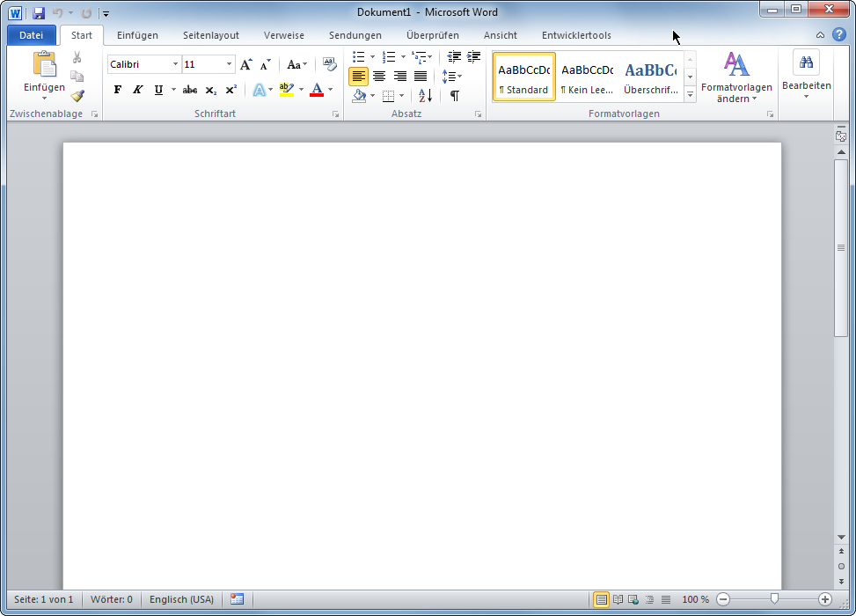Click the Word Help question mark icon
The width and height of the screenshot is (856, 616).
click(x=839, y=34)
